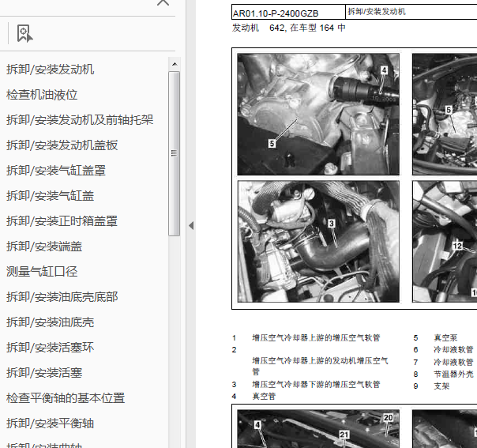Open bookmark 拆卸/安装活塞环

[x=51, y=348]
